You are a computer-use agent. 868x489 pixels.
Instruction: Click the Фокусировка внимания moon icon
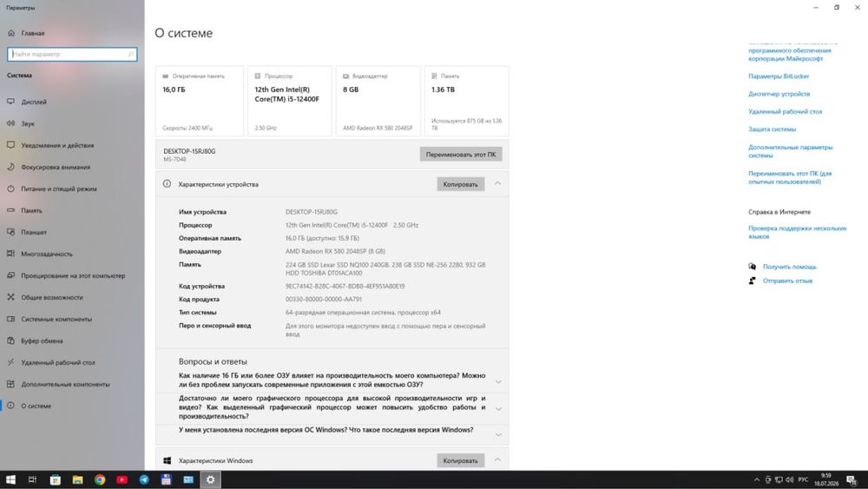[x=11, y=167]
